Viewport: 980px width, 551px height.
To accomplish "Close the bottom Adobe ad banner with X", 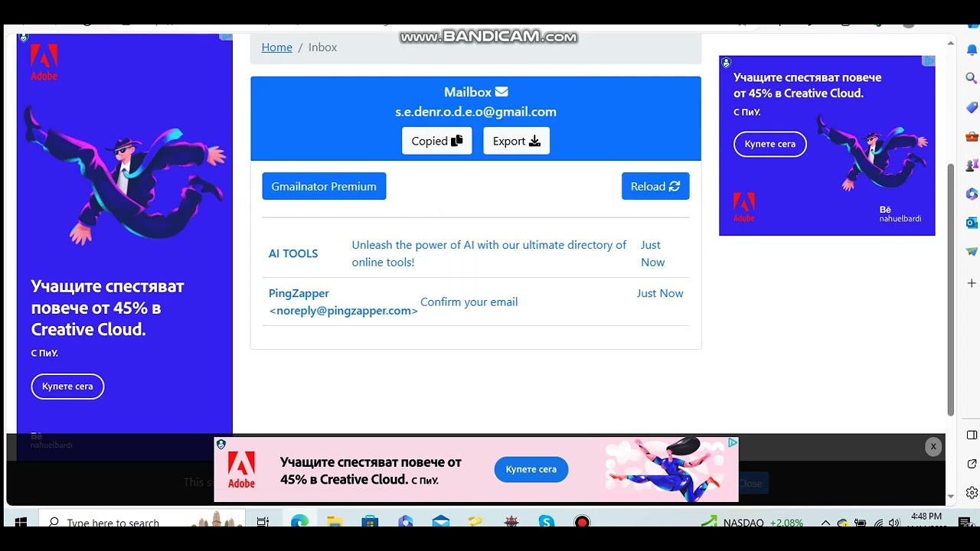I will 933,447.
